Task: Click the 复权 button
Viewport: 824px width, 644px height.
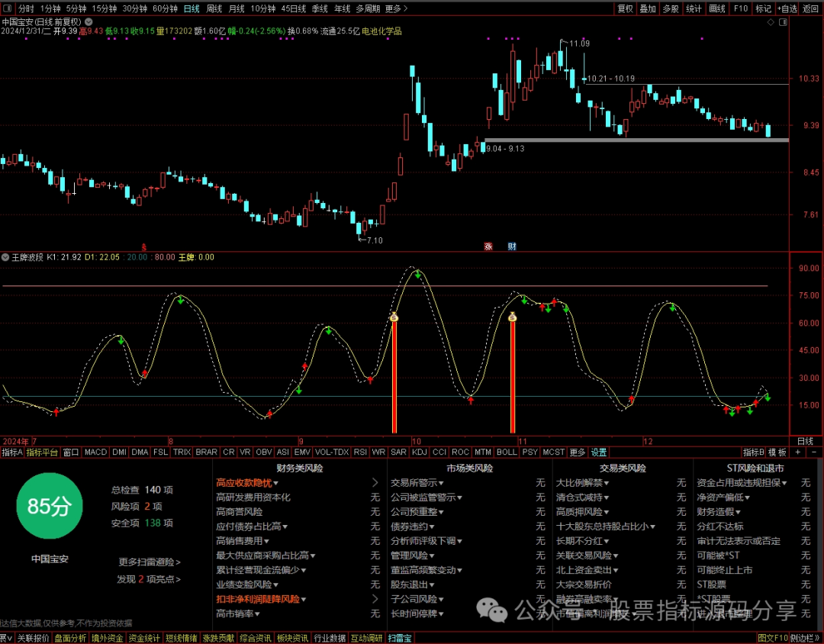Action: click(626, 8)
